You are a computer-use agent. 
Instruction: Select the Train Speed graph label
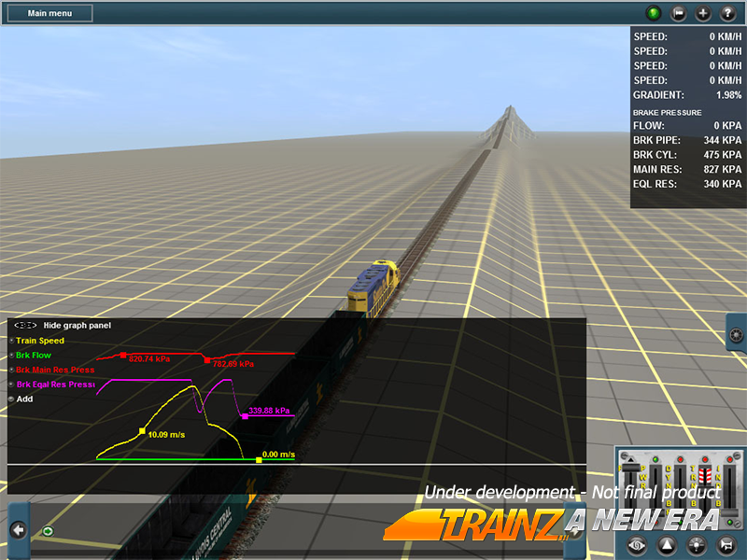click(40, 341)
